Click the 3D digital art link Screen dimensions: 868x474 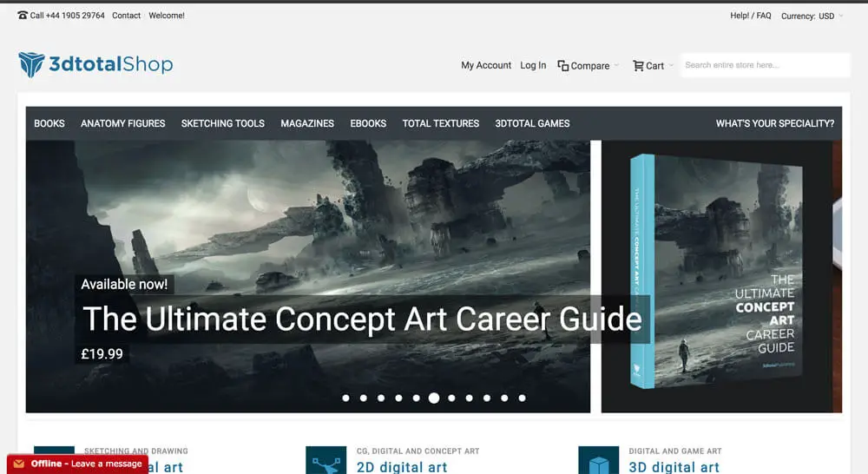[674, 467]
